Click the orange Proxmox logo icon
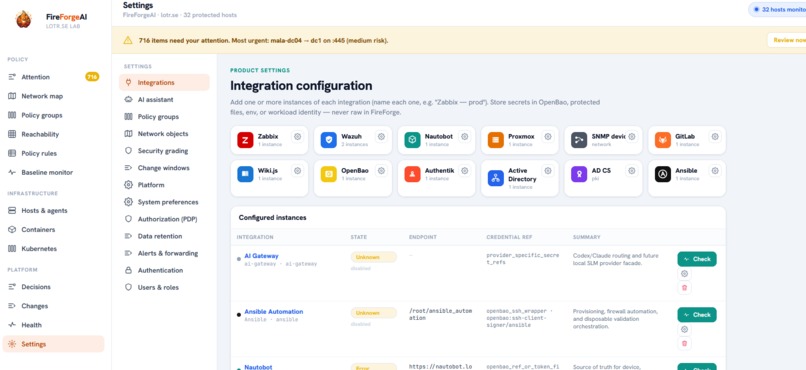The image size is (806, 370). click(496, 140)
